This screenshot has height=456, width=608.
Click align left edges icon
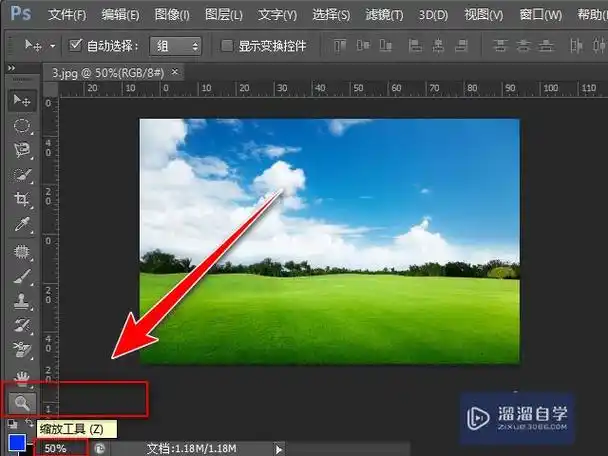(x=415, y=46)
